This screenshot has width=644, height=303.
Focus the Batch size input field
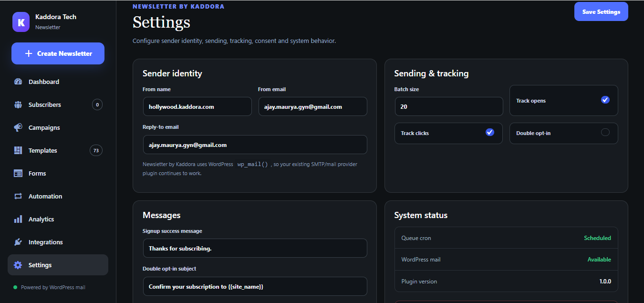point(449,106)
